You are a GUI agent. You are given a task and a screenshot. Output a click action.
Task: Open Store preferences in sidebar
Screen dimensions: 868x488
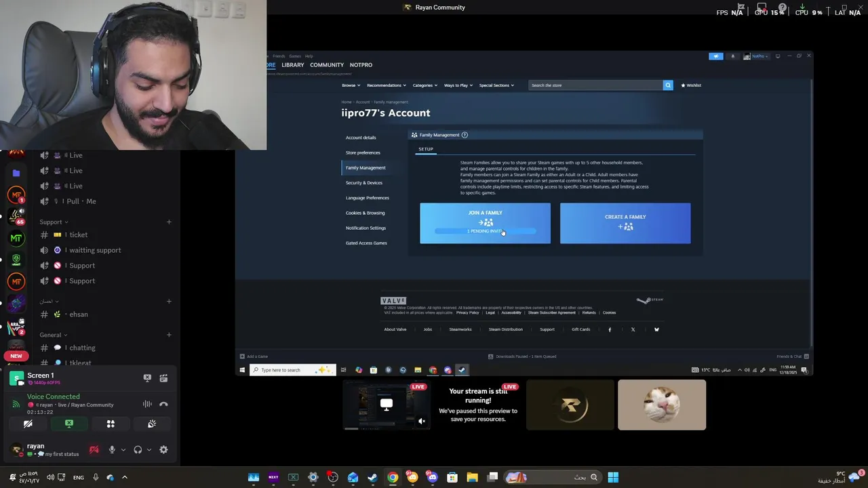[x=363, y=152]
